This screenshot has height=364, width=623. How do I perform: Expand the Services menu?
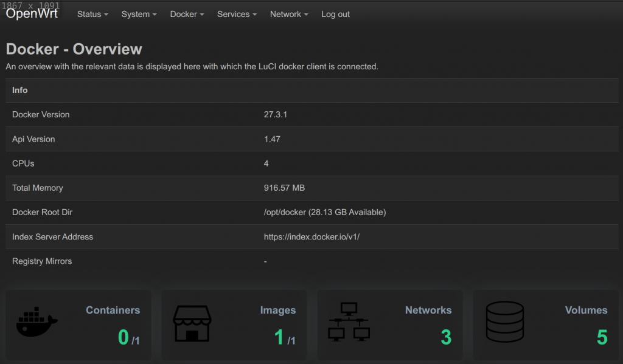pyautogui.click(x=237, y=15)
